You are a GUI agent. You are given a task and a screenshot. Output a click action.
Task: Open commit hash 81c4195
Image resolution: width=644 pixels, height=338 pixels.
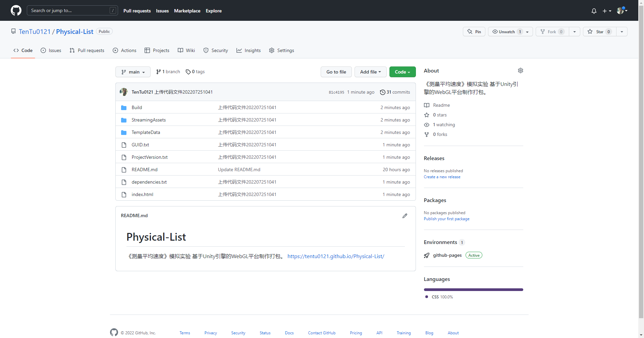pyautogui.click(x=336, y=92)
